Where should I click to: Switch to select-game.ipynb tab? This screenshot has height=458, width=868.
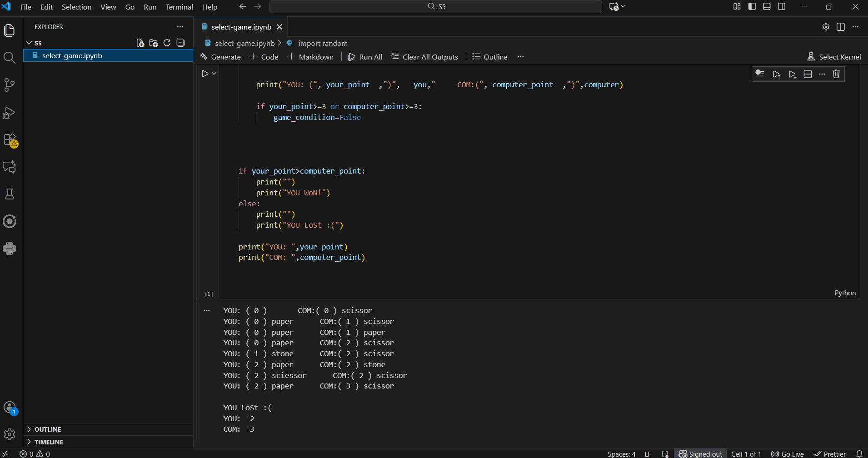pyautogui.click(x=241, y=27)
